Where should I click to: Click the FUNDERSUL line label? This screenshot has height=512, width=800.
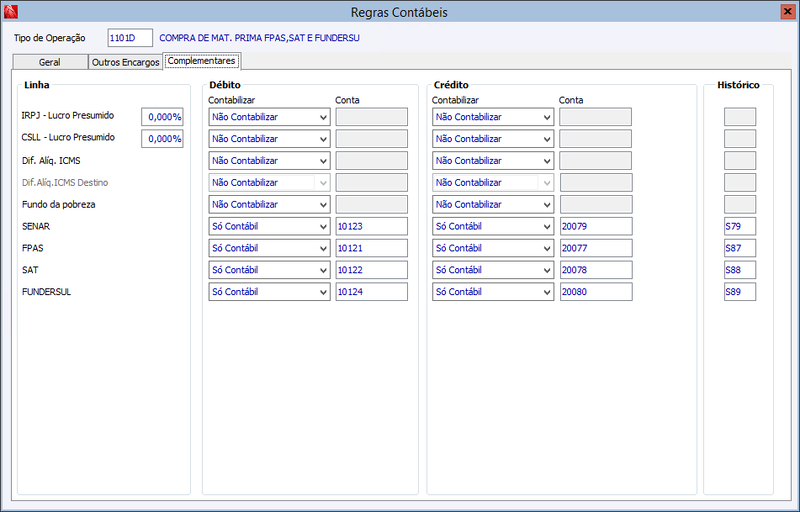click(46, 292)
